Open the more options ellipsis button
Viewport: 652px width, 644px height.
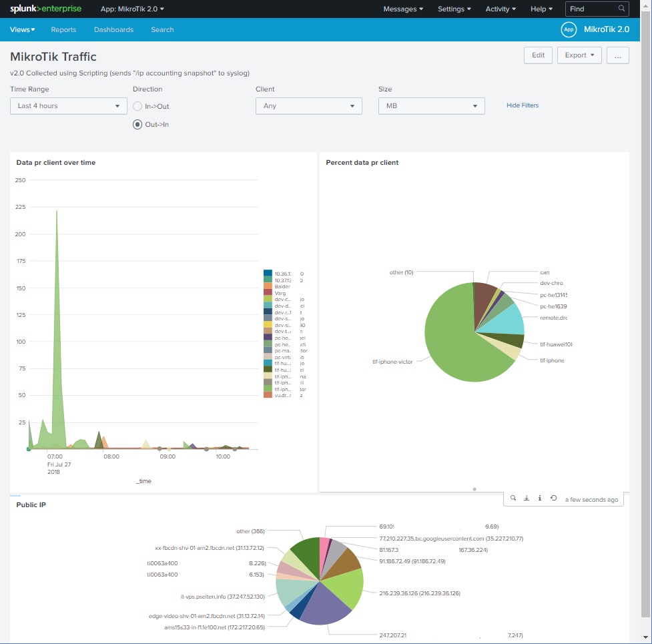(x=617, y=55)
